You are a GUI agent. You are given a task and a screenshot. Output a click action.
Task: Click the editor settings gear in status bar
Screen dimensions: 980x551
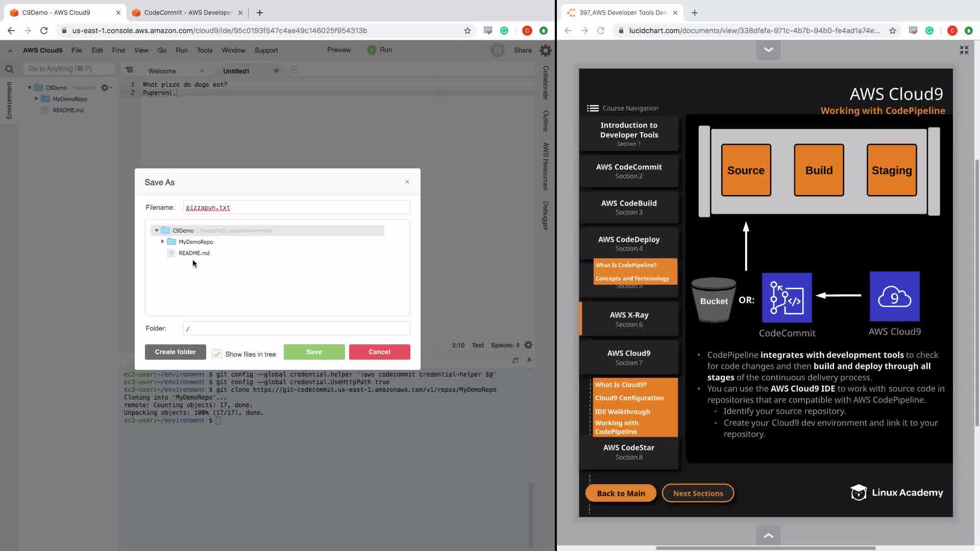[x=528, y=345]
